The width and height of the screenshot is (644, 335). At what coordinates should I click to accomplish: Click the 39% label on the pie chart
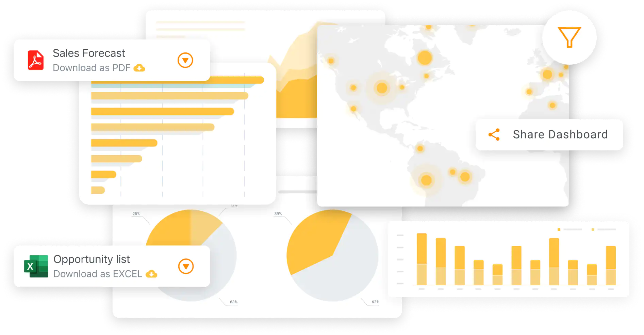click(278, 214)
